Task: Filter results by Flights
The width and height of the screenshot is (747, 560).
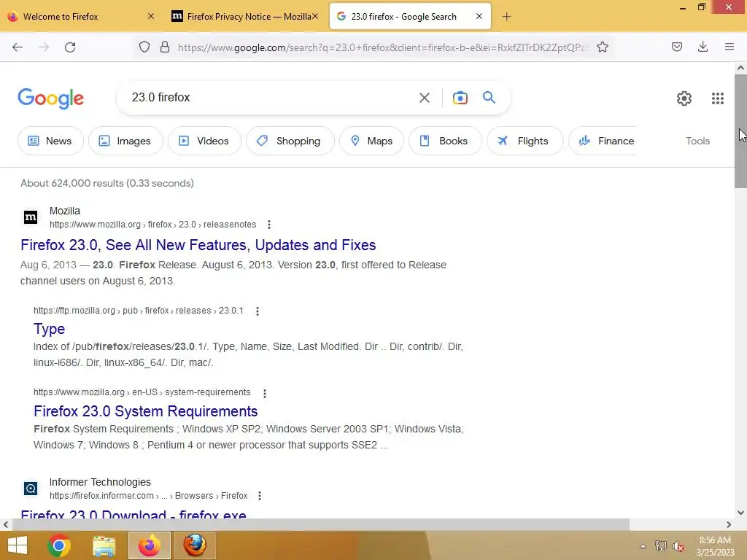Action: point(525,141)
